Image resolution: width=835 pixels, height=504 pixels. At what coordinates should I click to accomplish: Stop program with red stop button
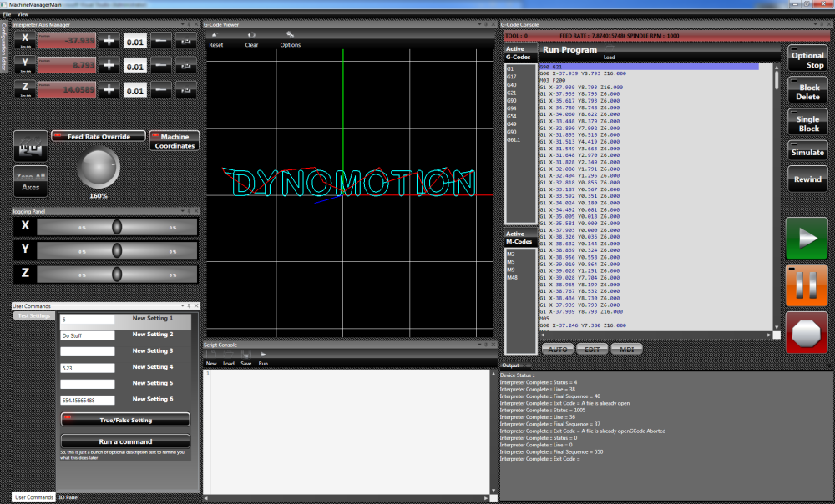[x=807, y=333]
